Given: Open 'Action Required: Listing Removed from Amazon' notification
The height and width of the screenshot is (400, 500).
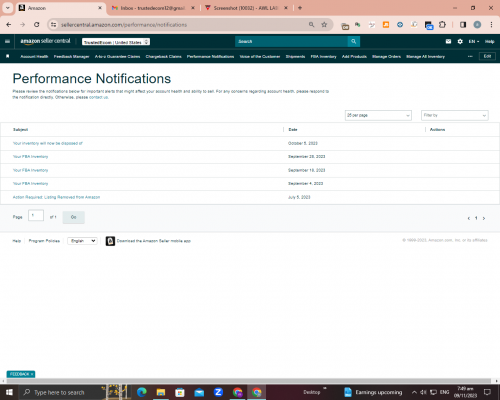Looking at the screenshot, I should pyautogui.click(x=56, y=197).
